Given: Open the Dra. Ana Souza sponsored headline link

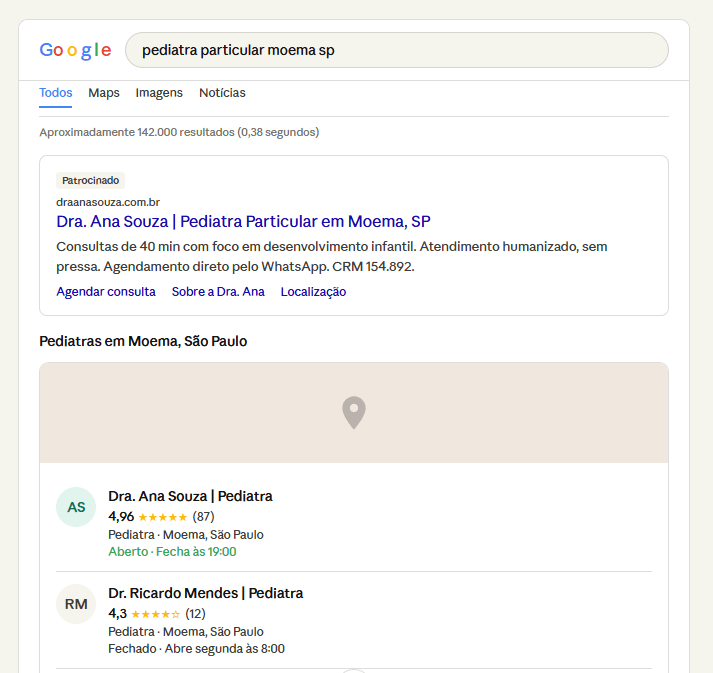Looking at the screenshot, I should click(243, 221).
